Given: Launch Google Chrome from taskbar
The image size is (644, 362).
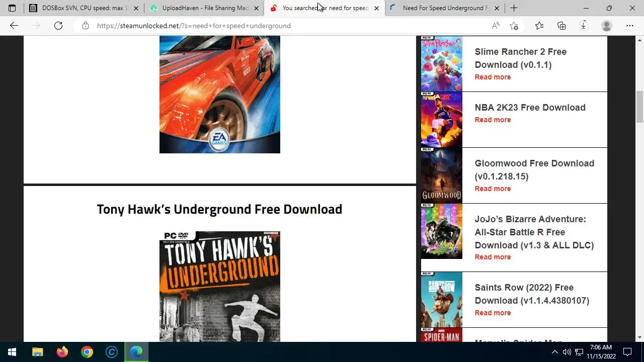Looking at the screenshot, I should click(87, 352).
